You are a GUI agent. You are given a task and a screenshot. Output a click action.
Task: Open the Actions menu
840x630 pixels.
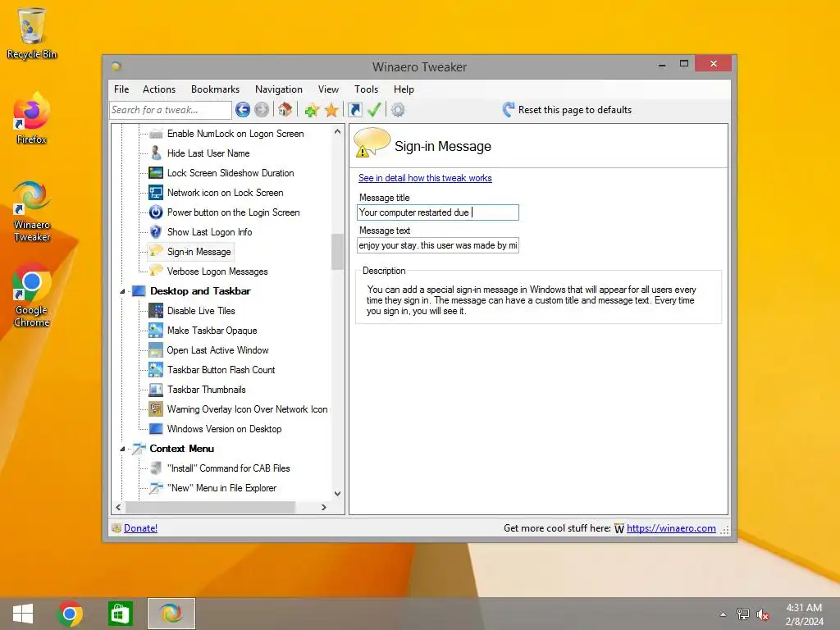point(159,89)
